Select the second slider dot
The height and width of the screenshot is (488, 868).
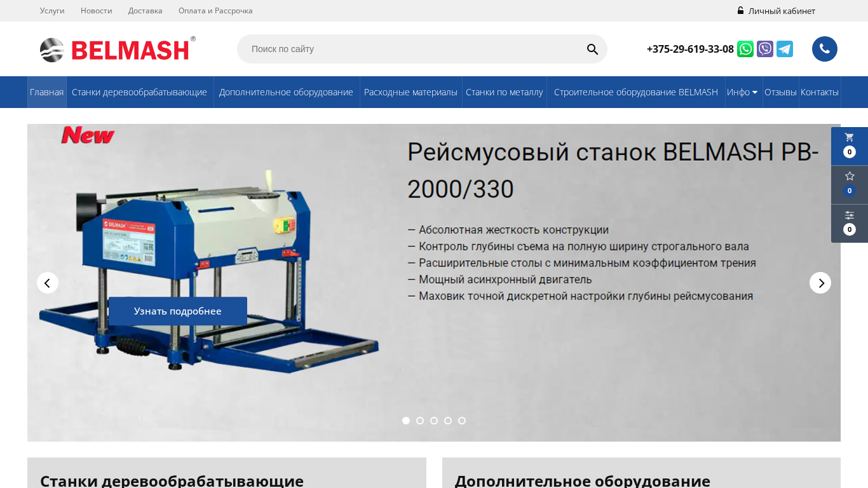[x=420, y=421]
